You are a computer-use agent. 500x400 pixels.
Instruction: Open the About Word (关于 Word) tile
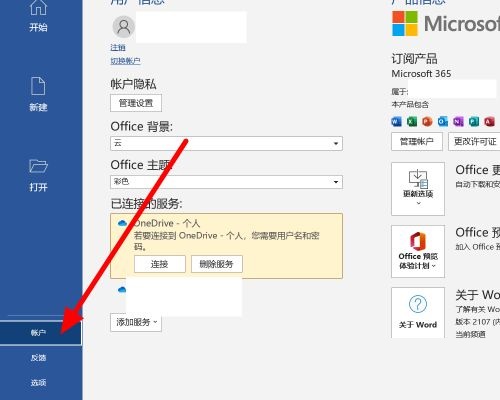[418, 313]
